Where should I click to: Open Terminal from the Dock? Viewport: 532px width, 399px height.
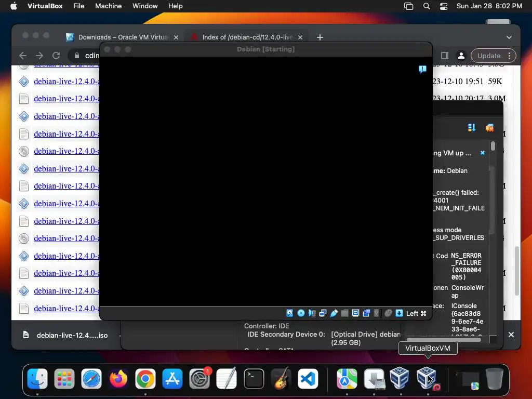[x=254, y=379]
